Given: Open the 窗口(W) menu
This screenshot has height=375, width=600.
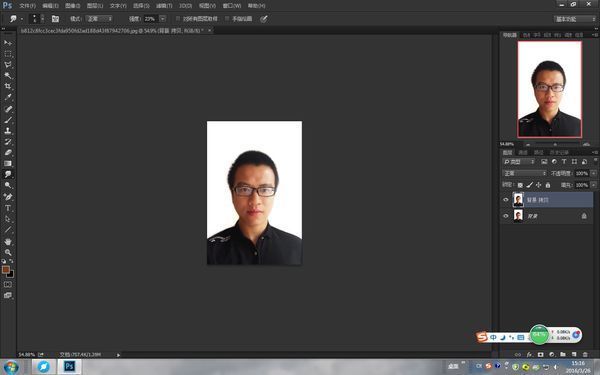Looking at the screenshot, I should point(232,6).
